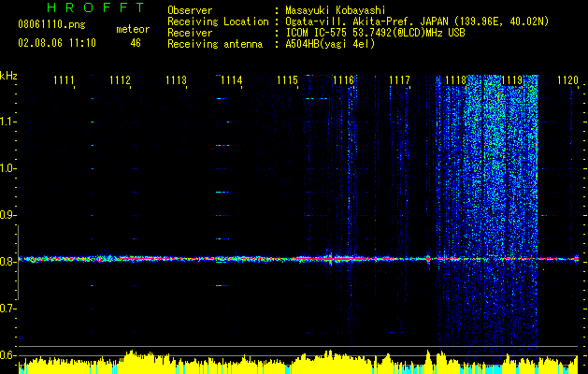
Task: Click the meteor count 46
Action: coord(136,43)
